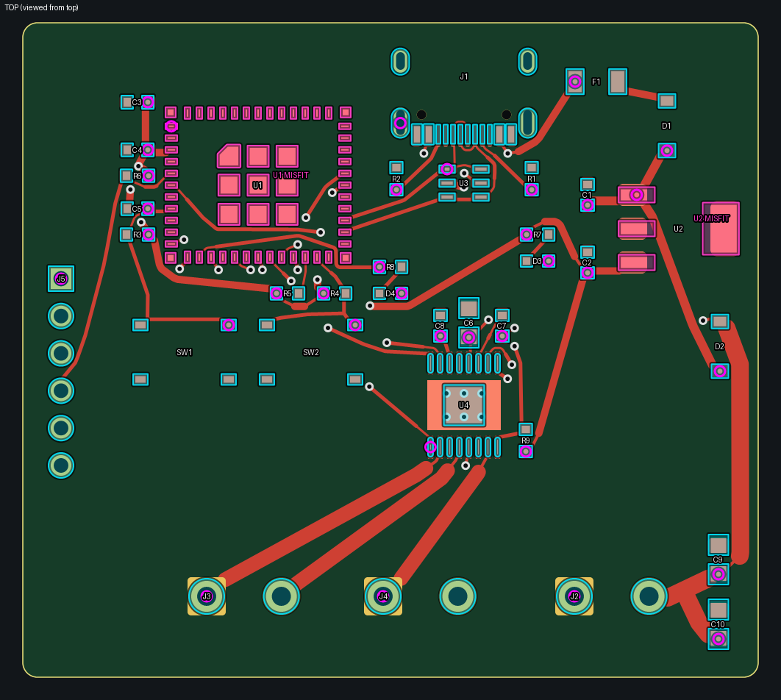Click the C5 capacitor label

[x=137, y=209]
